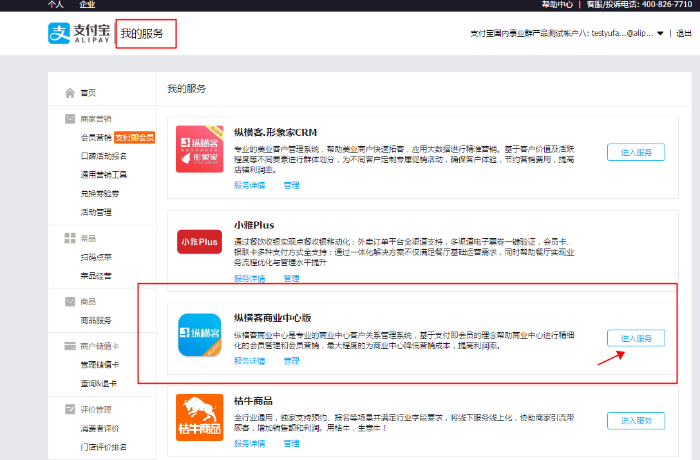700x460 pixels.
Task: Click the Alipay logo
Action: pos(79,33)
